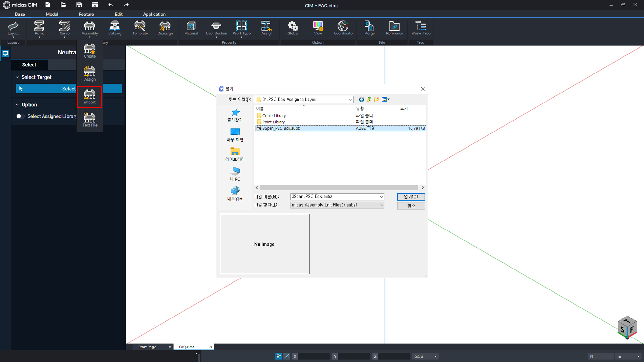Switch to the Feature ribbon tab
The image size is (644, 362).
pos(86,14)
